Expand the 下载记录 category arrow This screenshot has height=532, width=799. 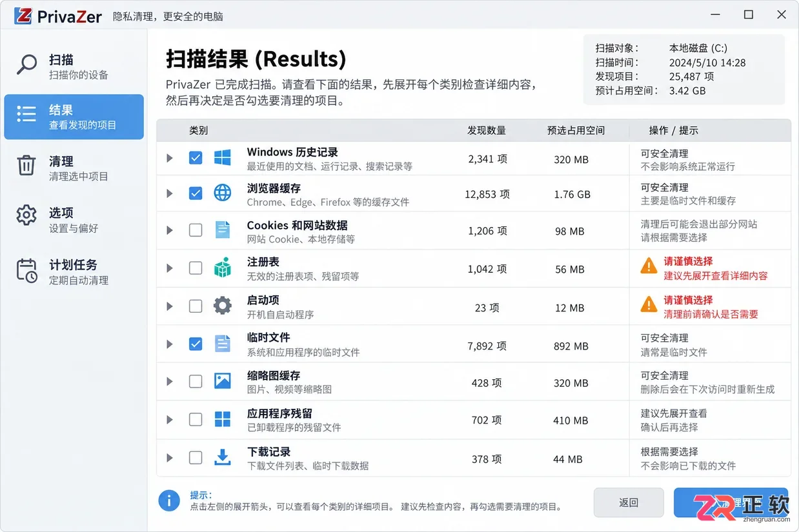pyautogui.click(x=170, y=458)
